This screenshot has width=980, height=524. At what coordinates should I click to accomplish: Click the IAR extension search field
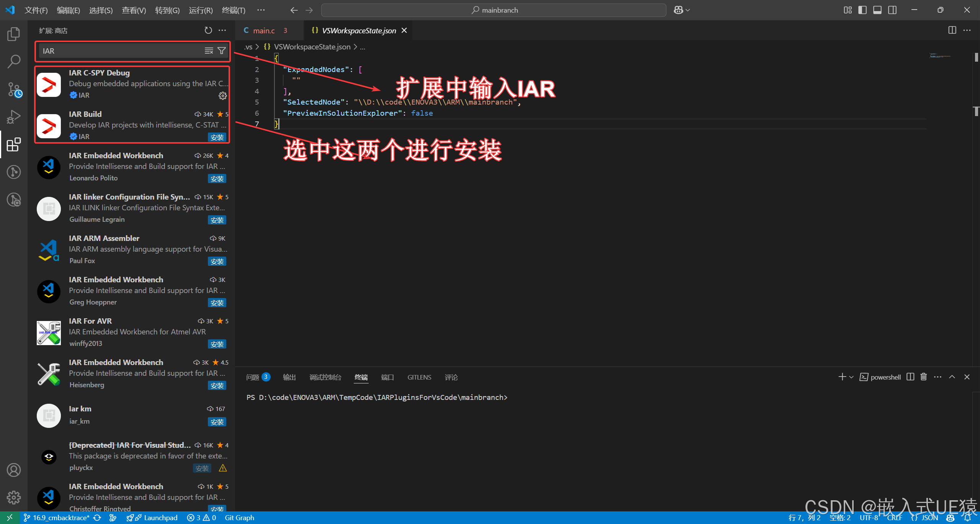coord(122,51)
